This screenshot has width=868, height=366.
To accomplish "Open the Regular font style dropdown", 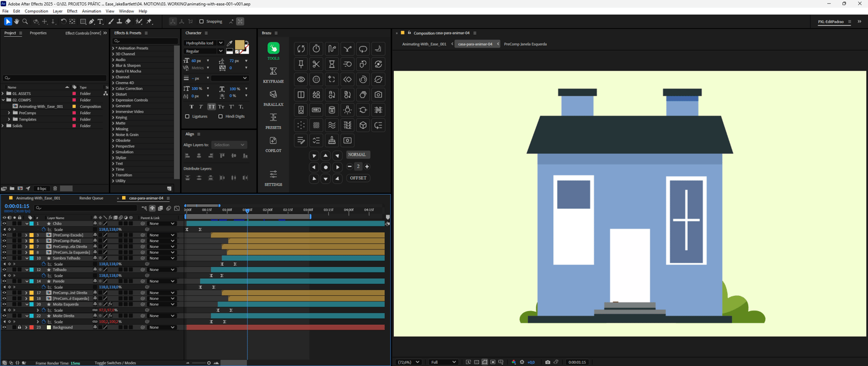I will pyautogui.click(x=204, y=51).
